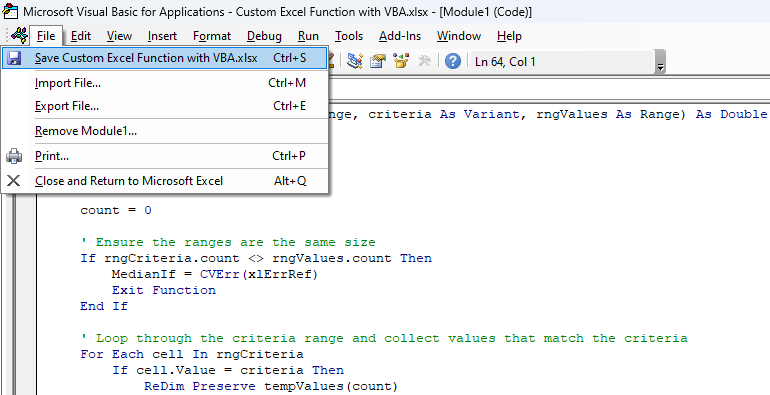Open the Help menu
This screenshot has width=770, height=395.
pyautogui.click(x=509, y=36)
